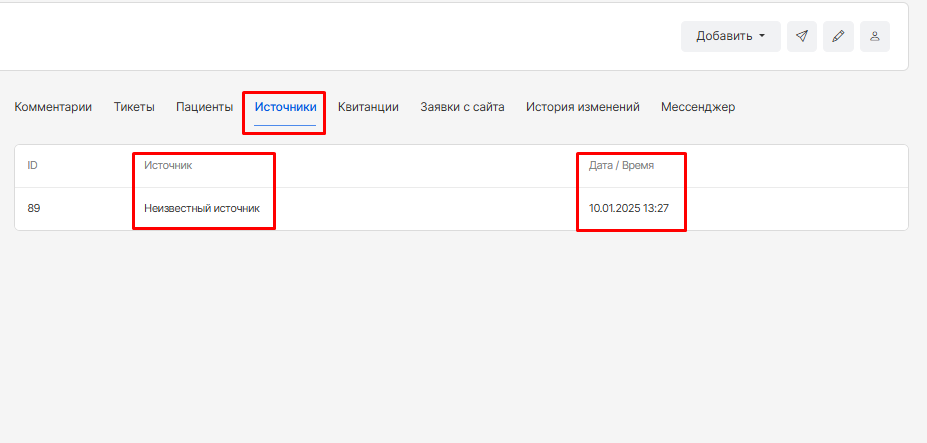
Task: Click the user profile icon button
Action: 875,36
